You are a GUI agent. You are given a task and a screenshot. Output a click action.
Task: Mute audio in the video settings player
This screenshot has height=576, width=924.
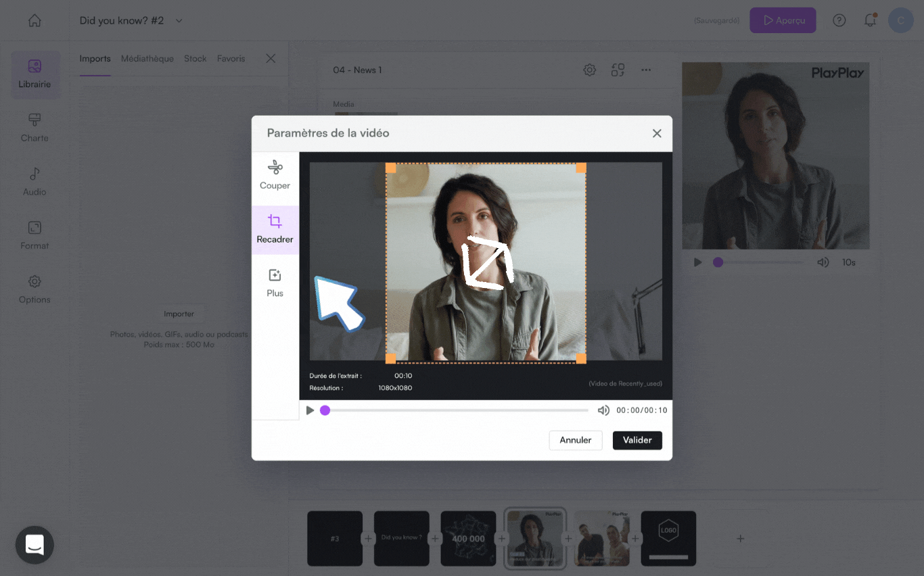[x=603, y=410]
